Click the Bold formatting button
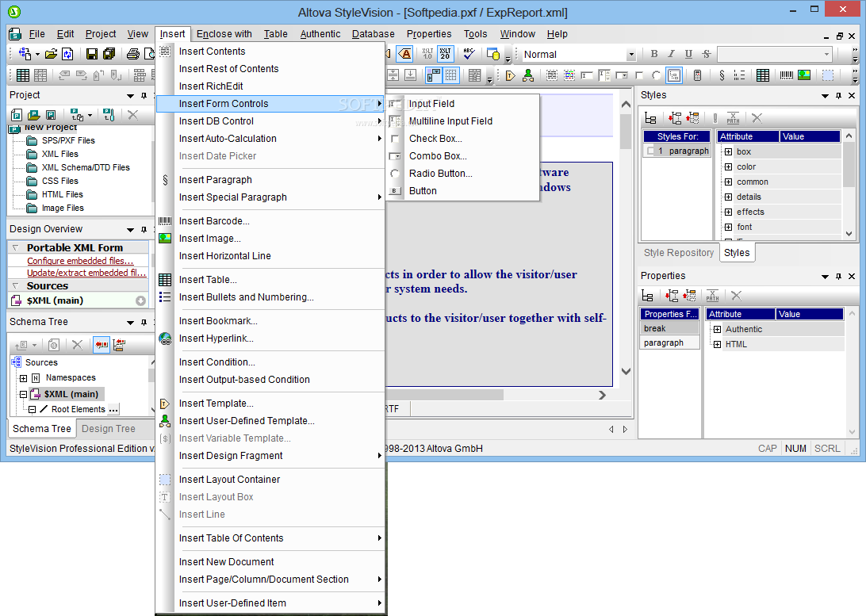The height and width of the screenshot is (616, 866). coord(654,54)
